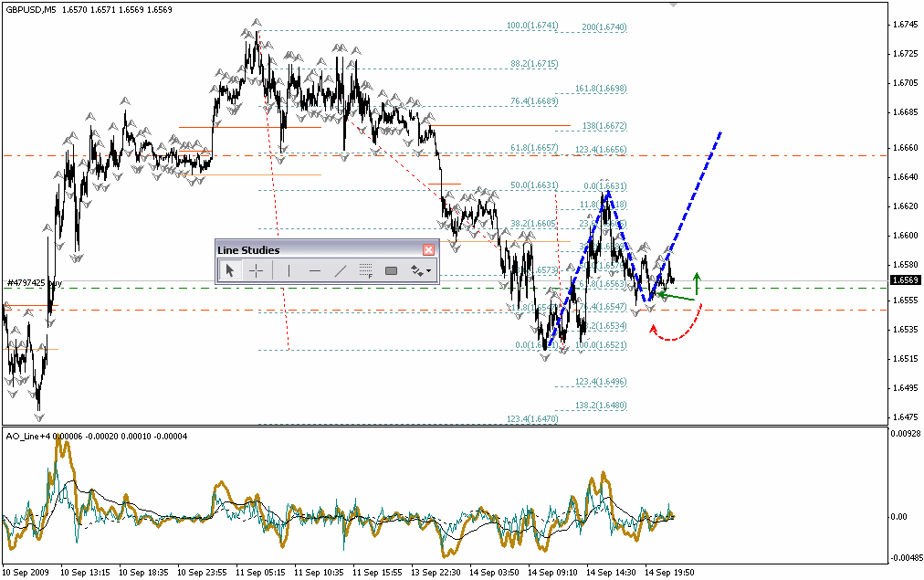Click the 61.8(1.6657) Fibonacci level label

pyautogui.click(x=533, y=147)
